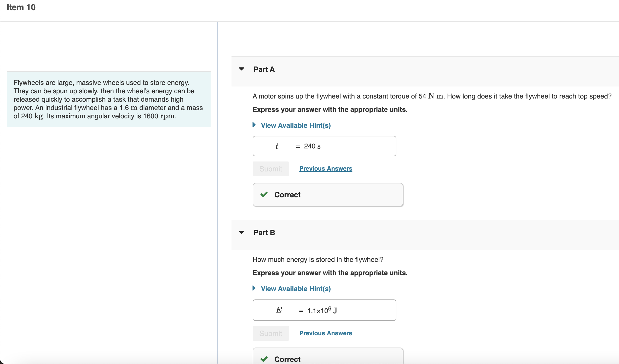Open View Available Hint(s) for Part B
Viewport: 619px width, 364px height.
click(296, 289)
